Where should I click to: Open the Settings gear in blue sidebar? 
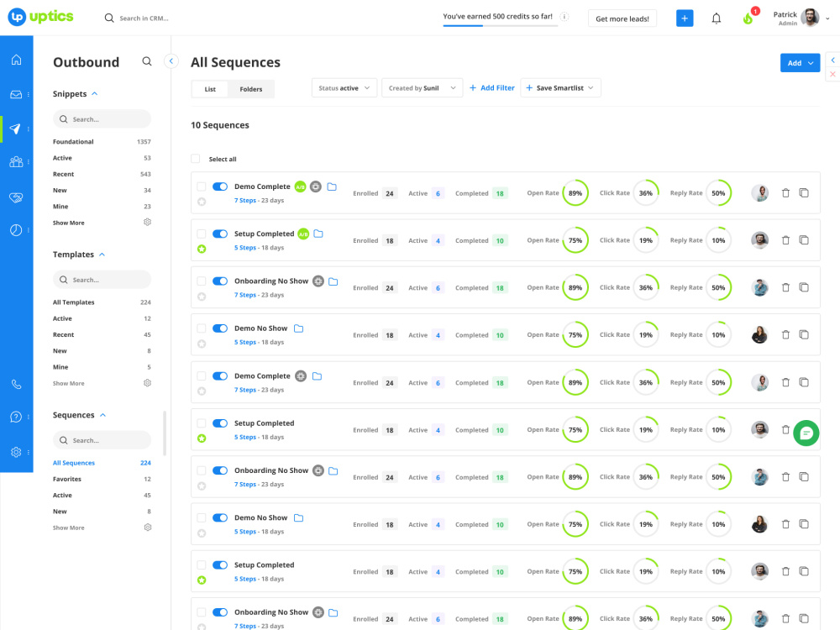(16, 452)
